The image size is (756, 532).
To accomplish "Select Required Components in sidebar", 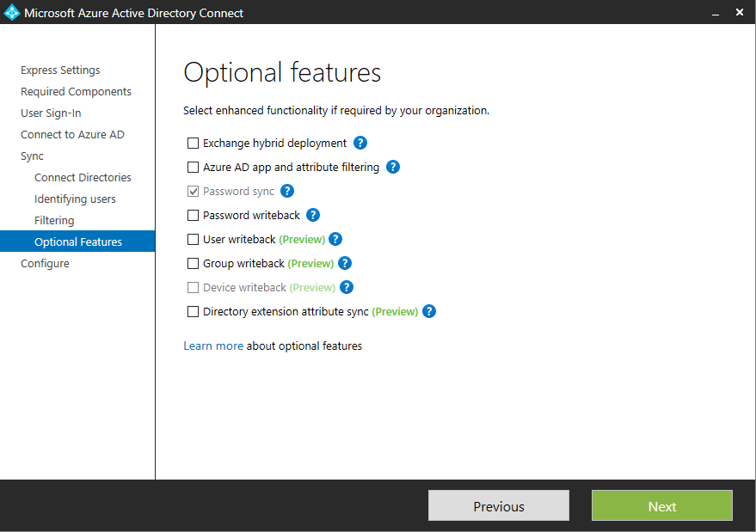I will (76, 92).
